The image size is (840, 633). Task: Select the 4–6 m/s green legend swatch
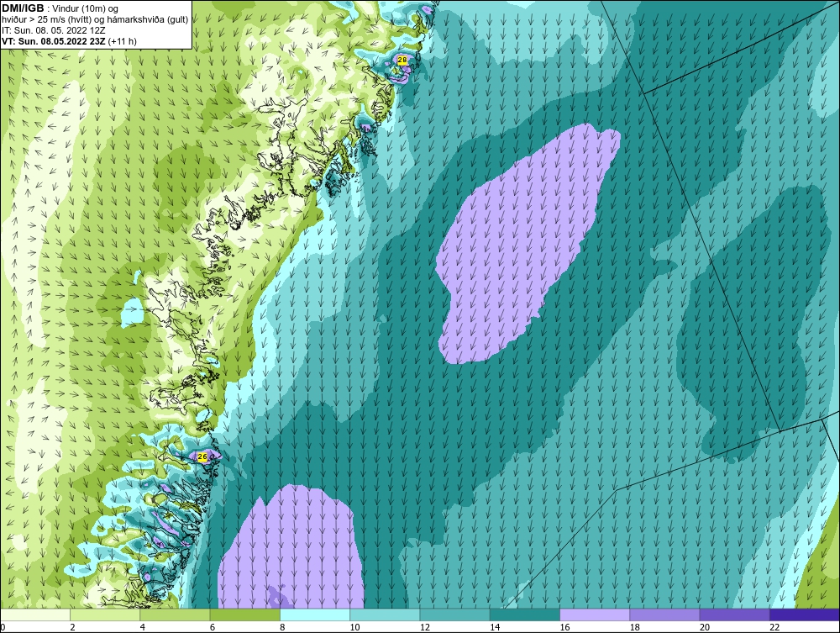[x=175, y=615]
